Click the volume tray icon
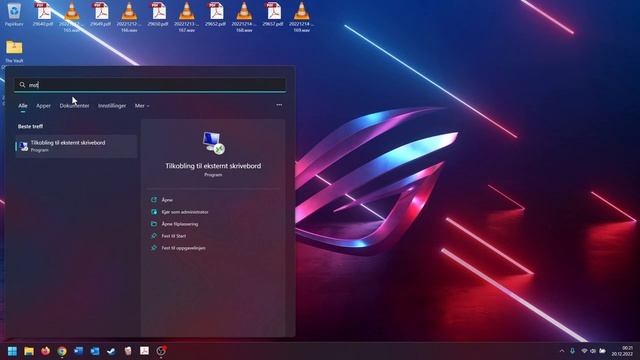Viewport: 640px width, 360px height. 593,351
